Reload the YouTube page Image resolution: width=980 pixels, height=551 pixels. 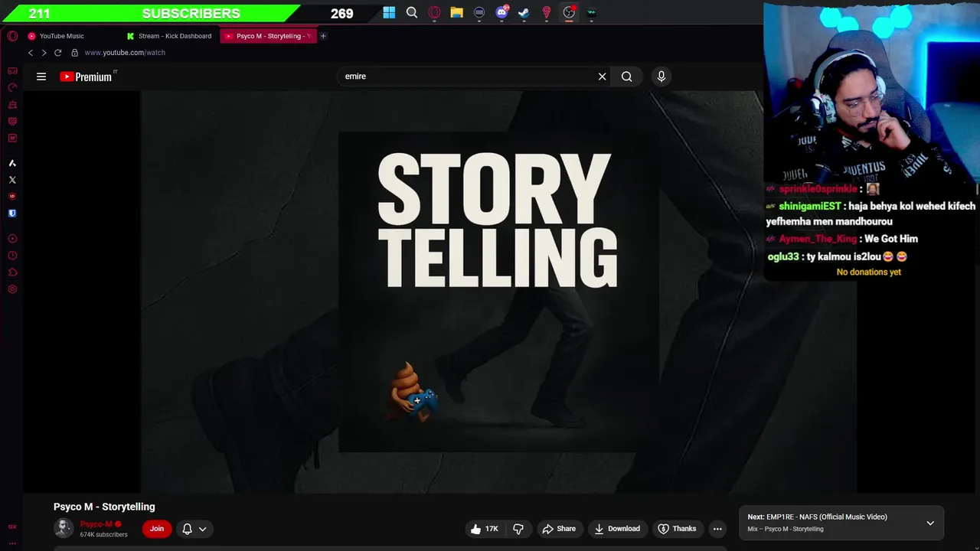pyautogui.click(x=57, y=53)
